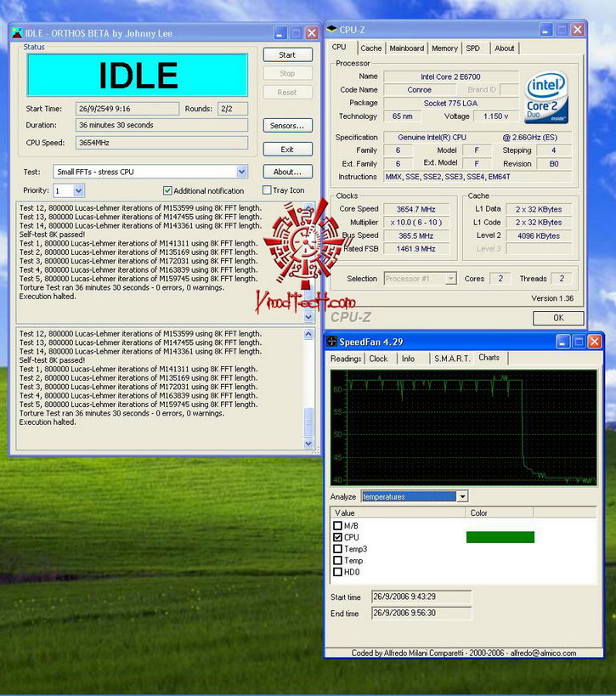This screenshot has width=616, height=696.
Task: Open the About tab in CPU-Z
Action: [504, 48]
